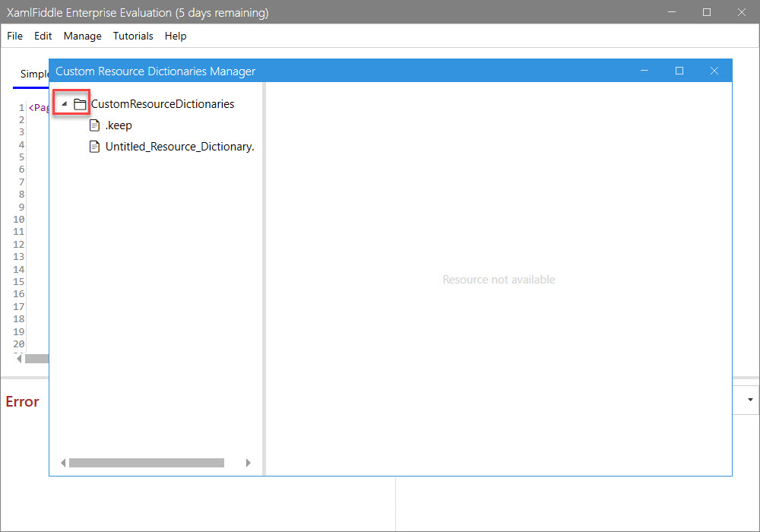
Task: Minimize the Custom Resource Dictionaries Manager dialog
Action: (x=644, y=71)
